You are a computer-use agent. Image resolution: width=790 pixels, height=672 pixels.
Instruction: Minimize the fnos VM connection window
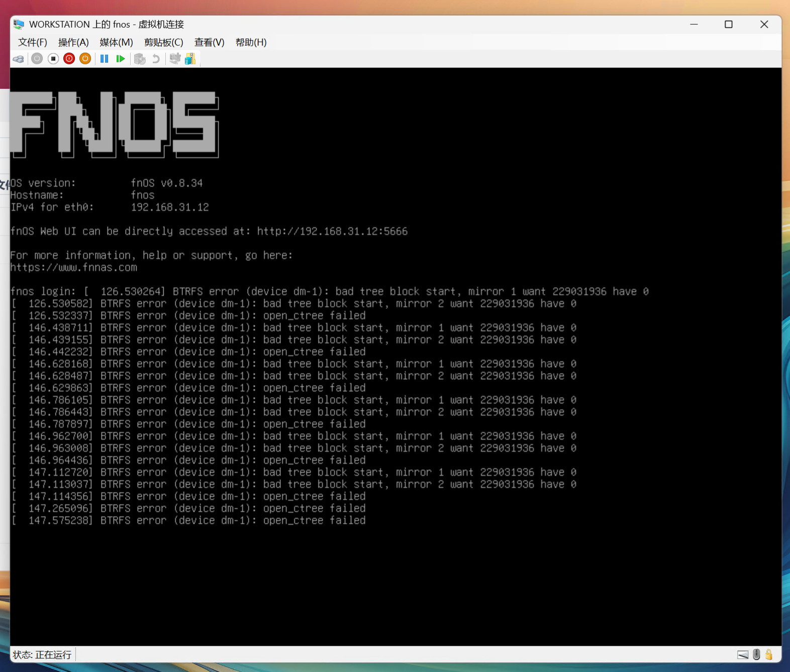point(694,24)
